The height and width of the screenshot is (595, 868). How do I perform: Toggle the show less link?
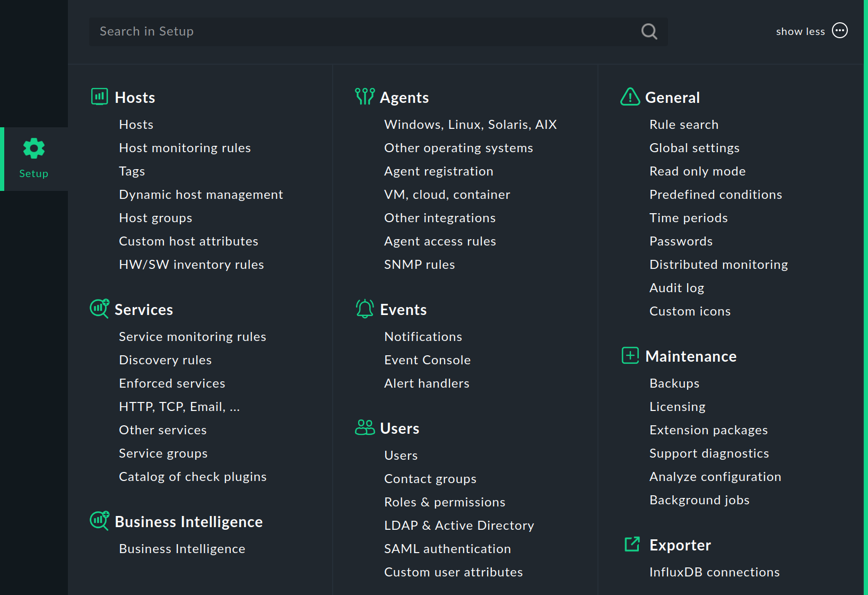pyautogui.click(x=800, y=31)
